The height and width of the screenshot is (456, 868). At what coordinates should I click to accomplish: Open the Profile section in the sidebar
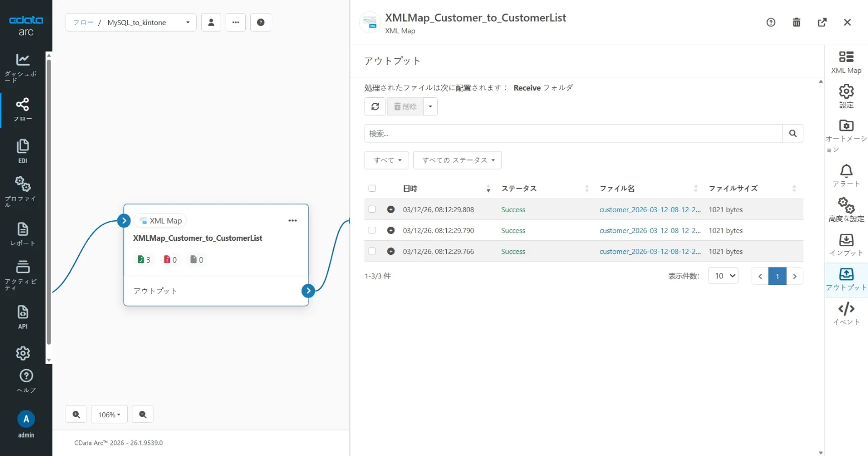(23, 191)
